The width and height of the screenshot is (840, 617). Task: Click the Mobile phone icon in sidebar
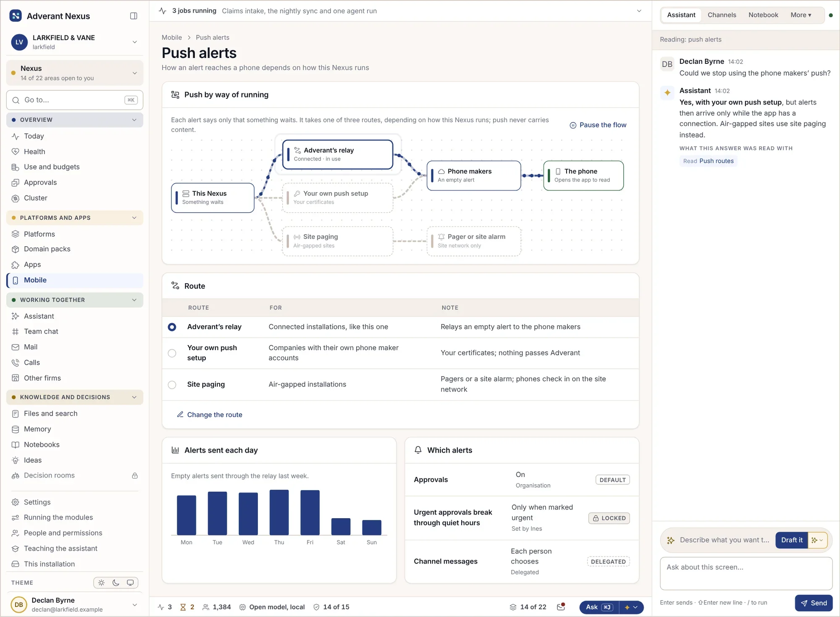[16, 280]
